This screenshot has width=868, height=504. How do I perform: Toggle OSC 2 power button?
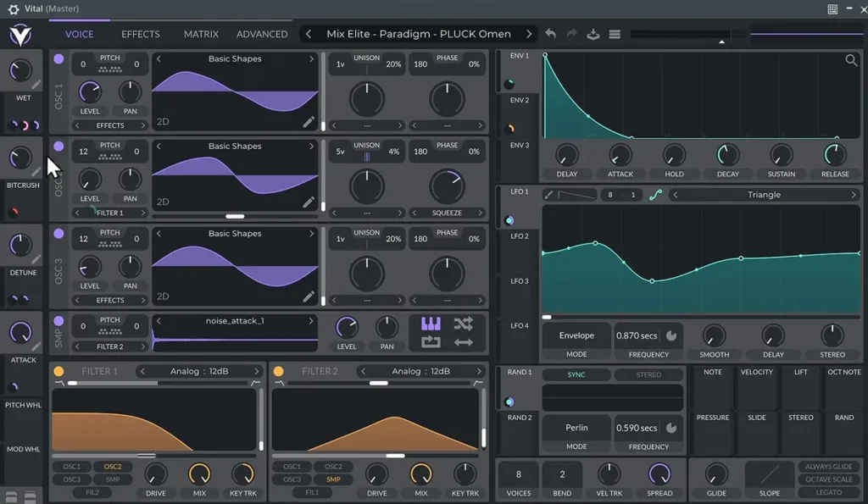pos(58,146)
